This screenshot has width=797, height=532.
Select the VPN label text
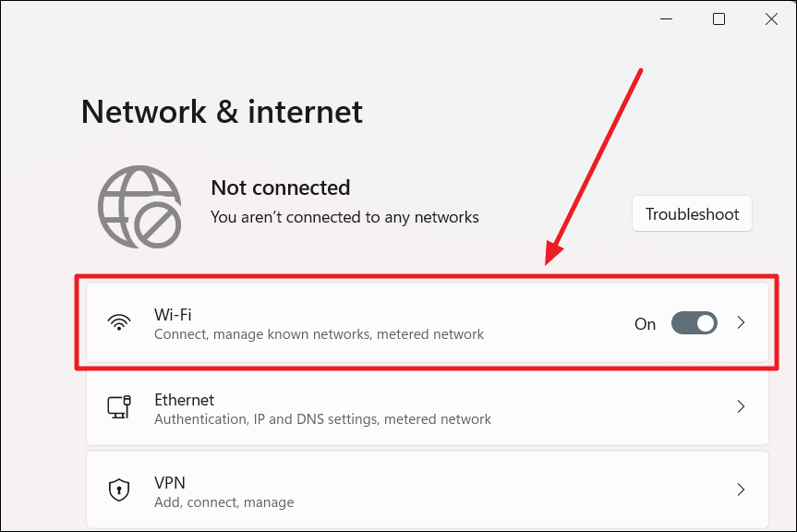170,482
